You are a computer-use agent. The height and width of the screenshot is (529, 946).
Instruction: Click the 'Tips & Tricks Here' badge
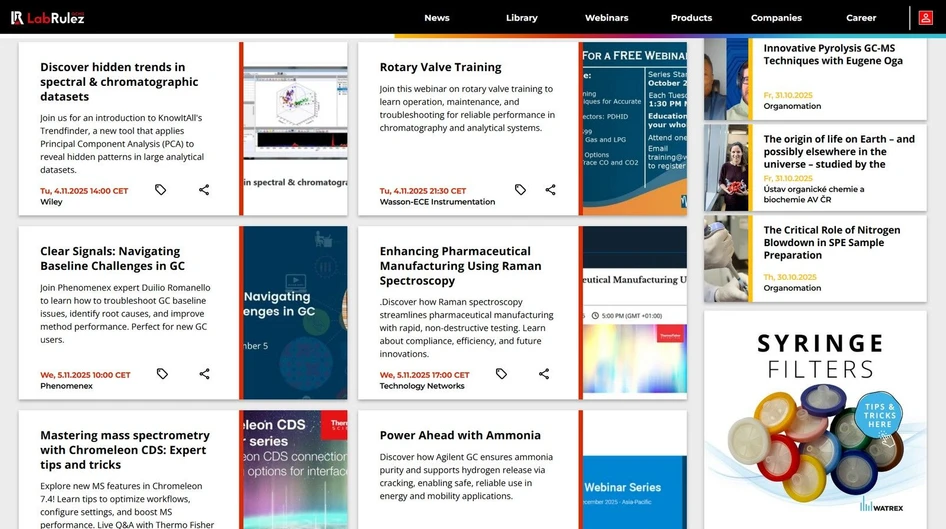click(880, 416)
